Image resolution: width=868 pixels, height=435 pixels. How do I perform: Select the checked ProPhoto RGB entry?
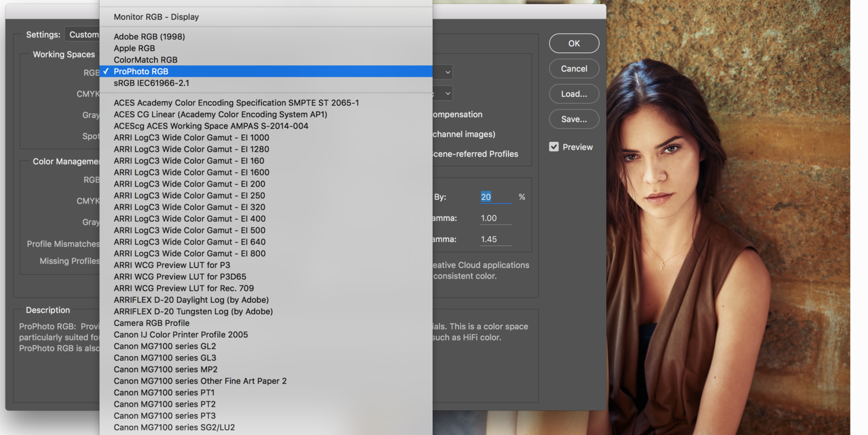coord(141,71)
